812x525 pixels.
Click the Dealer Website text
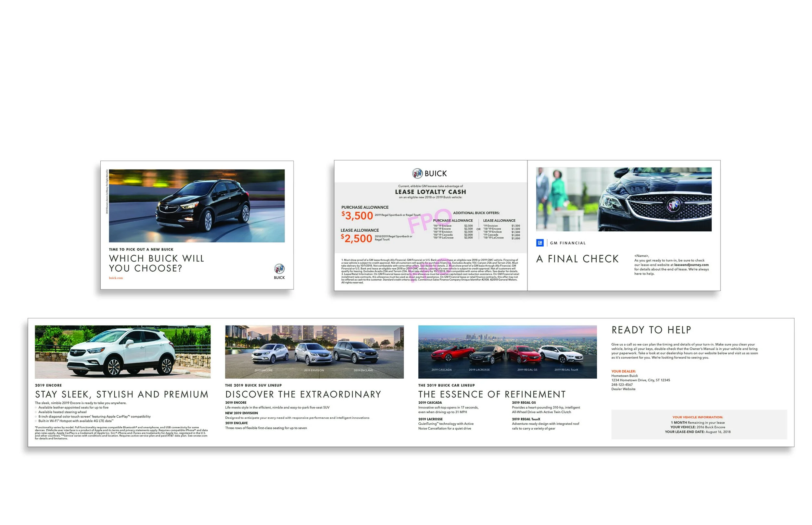(x=623, y=389)
